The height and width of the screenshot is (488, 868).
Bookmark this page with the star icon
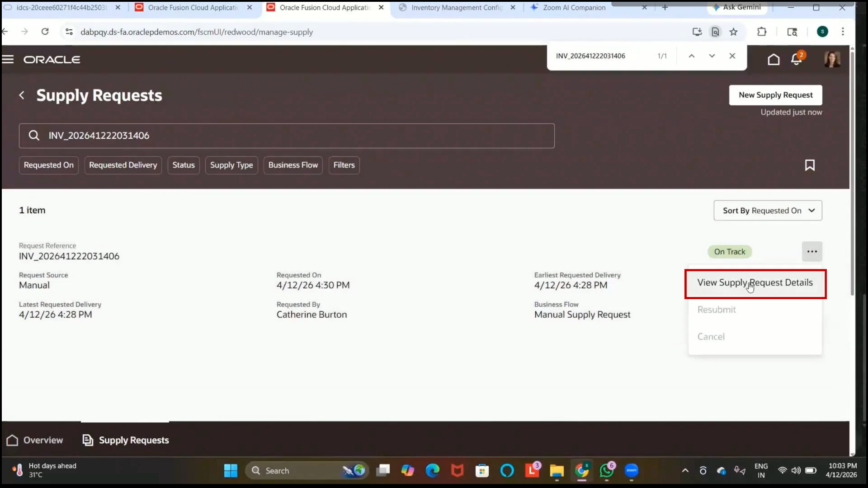click(733, 32)
